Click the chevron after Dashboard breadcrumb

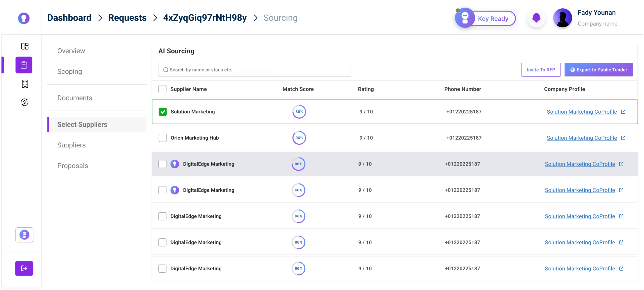100,18
